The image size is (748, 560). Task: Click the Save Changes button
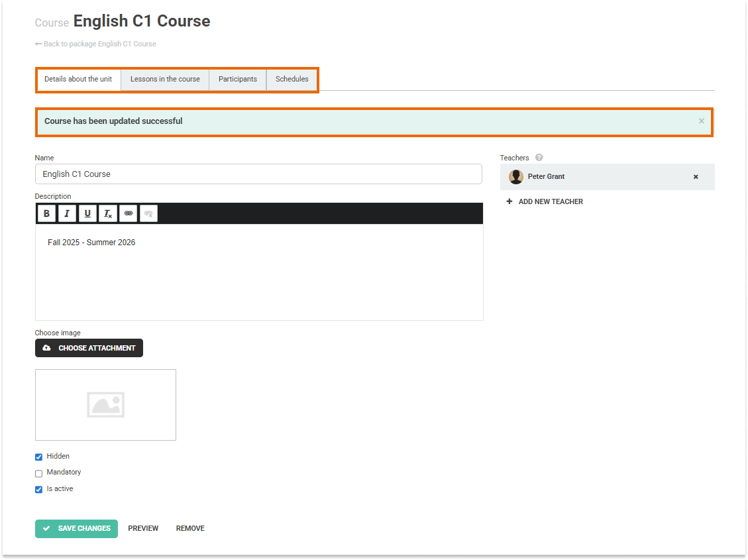click(x=76, y=528)
